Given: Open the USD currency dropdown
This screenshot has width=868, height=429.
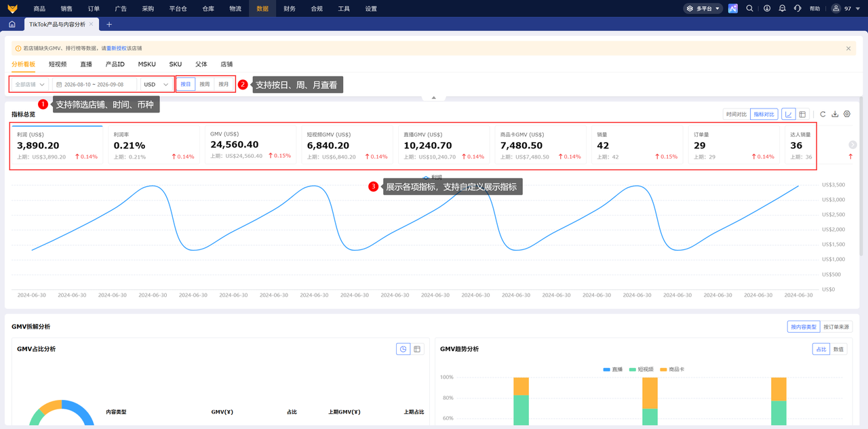Looking at the screenshot, I should (x=156, y=85).
